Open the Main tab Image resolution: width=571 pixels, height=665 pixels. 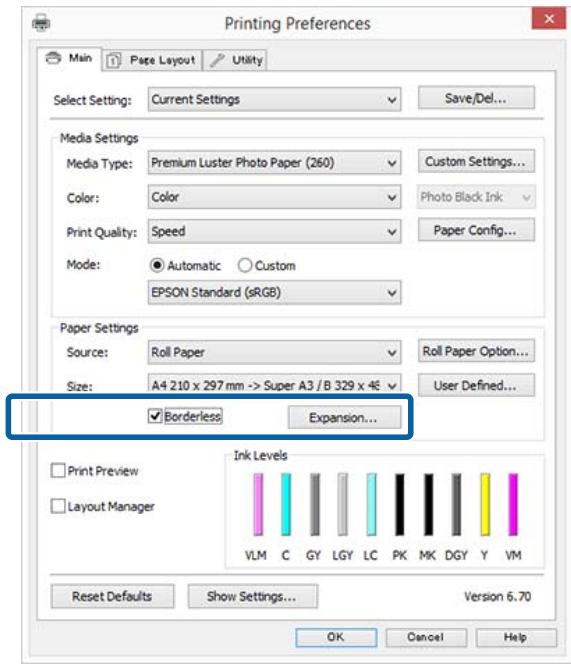point(69,59)
